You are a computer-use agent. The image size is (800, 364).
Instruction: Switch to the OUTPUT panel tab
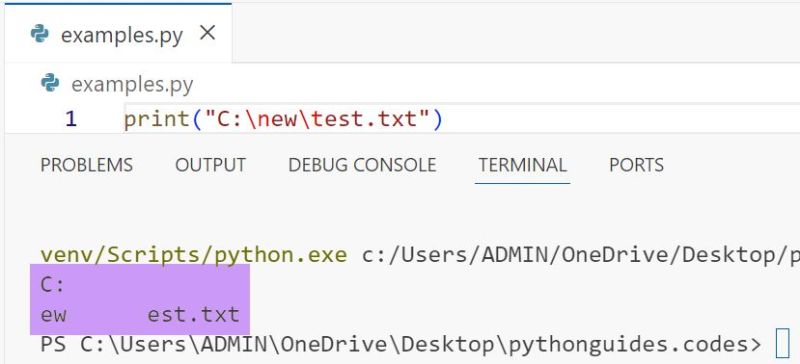(210, 165)
